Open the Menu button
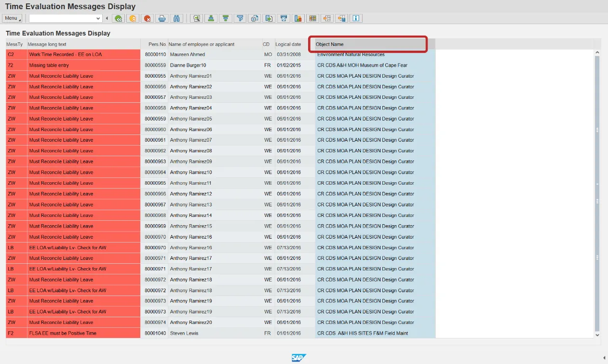This screenshot has height=364, width=608. (x=12, y=18)
